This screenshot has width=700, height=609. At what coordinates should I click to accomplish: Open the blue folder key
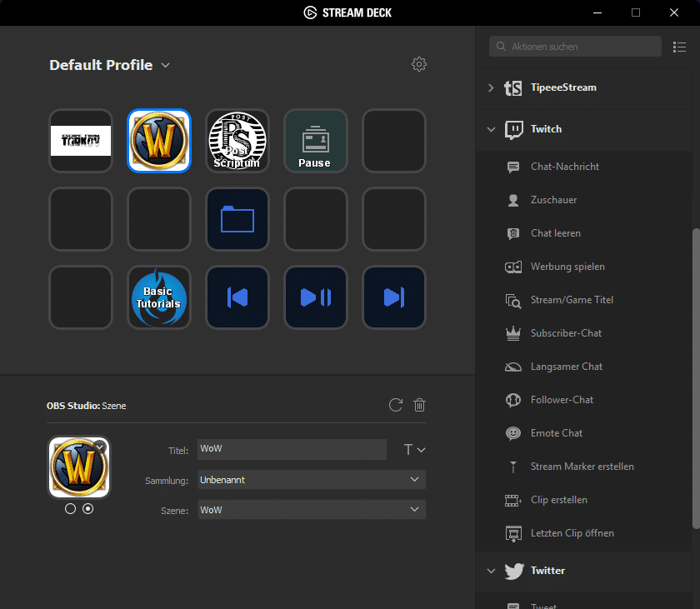point(237,219)
